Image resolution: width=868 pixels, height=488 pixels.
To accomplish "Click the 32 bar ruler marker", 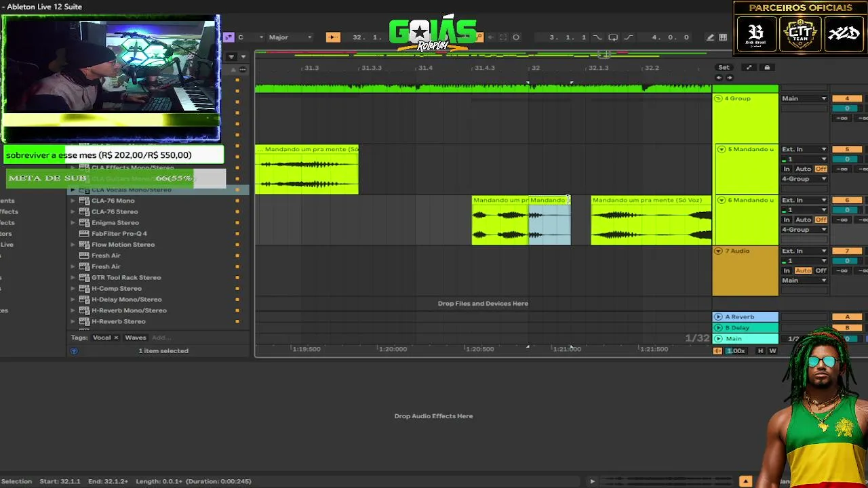I will pyautogui.click(x=536, y=68).
